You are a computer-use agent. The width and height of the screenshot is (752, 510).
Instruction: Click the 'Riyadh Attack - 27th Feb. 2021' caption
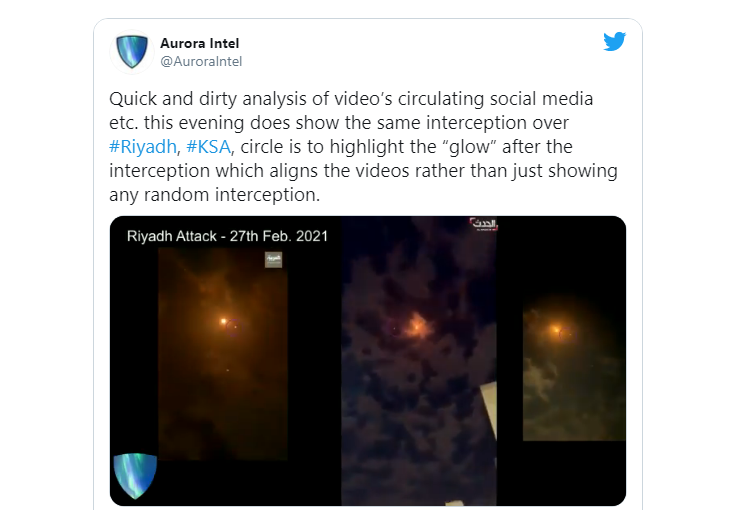pos(227,236)
